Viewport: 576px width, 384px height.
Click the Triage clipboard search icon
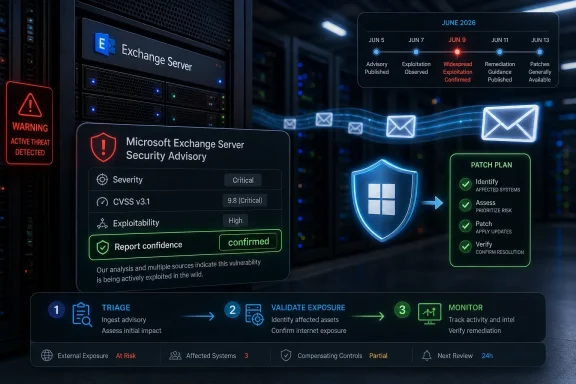click(x=82, y=314)
